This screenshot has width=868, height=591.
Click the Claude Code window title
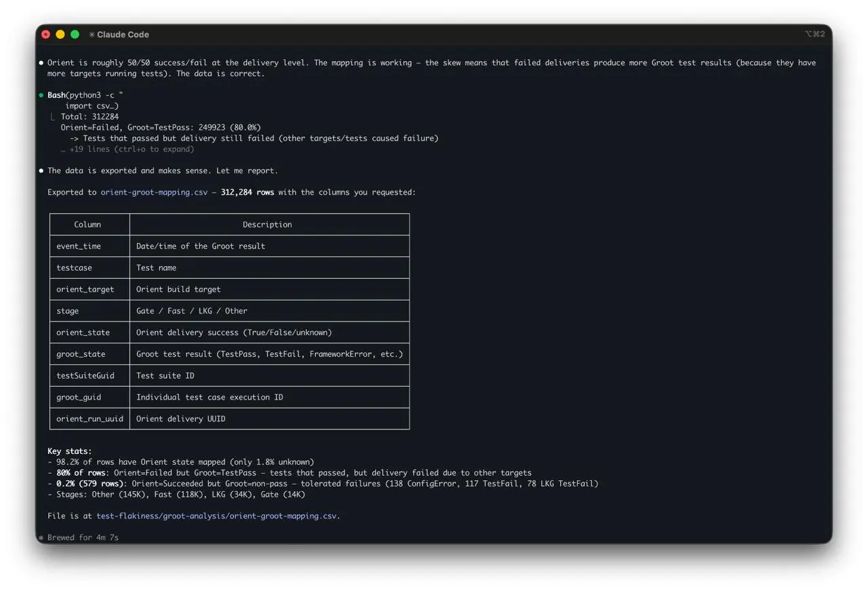(123, 35)
